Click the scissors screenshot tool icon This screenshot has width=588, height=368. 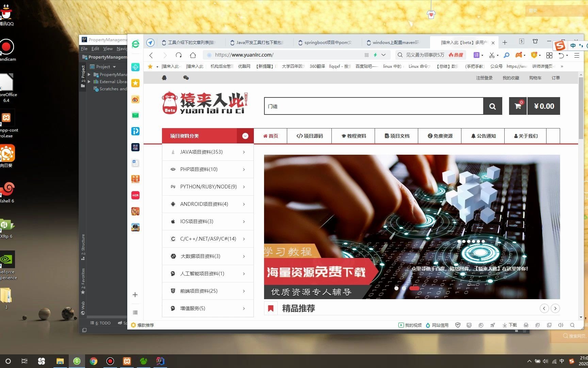(x=492, y=55)
